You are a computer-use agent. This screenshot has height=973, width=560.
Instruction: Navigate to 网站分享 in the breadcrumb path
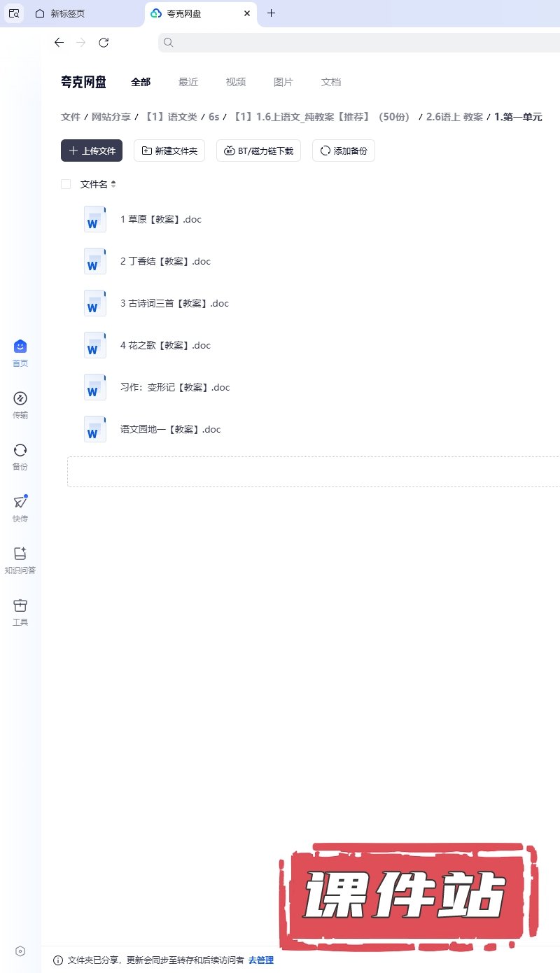(111, 117)
